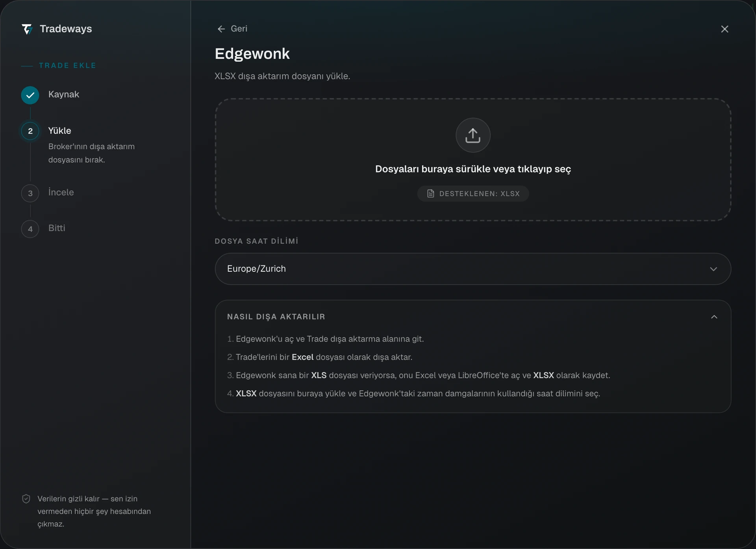Click the privacy shield icon
Image resolution: width=756 pixels, height=549 pixels.
tap(26, 499)
